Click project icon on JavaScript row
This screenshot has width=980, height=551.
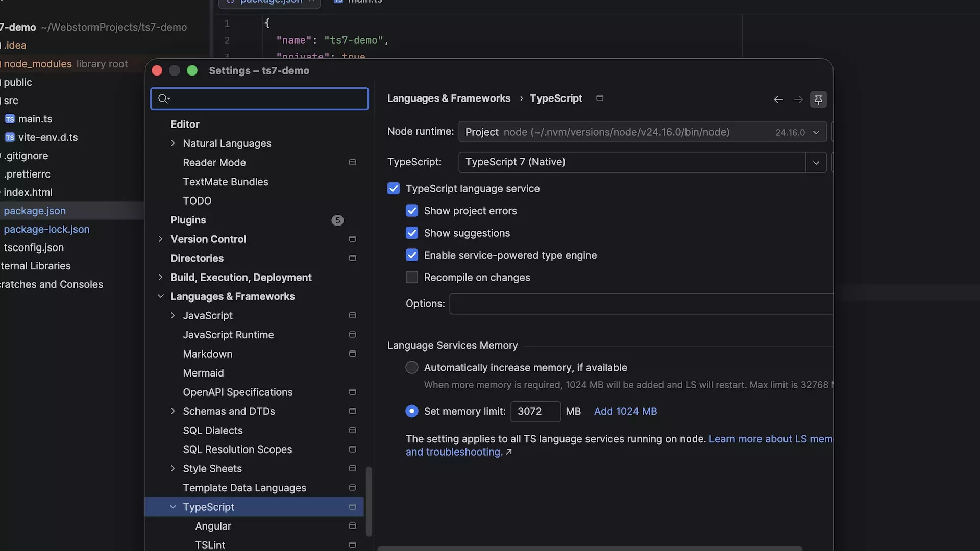point(352,315)
